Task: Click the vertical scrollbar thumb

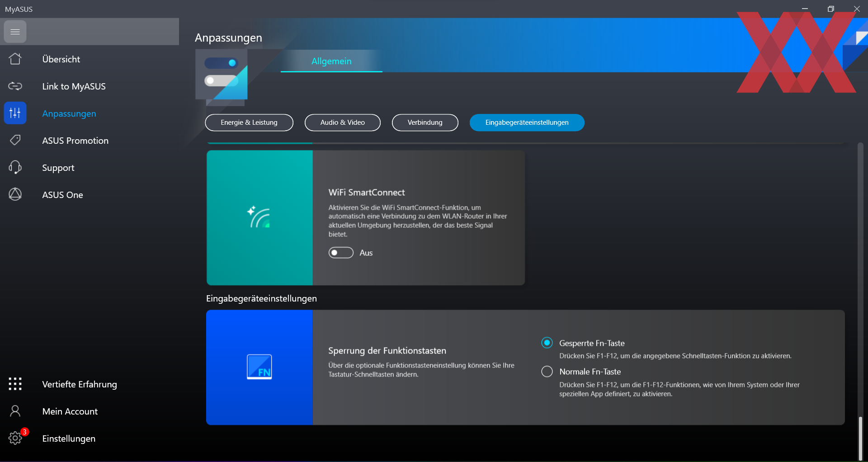Action: (x=860, y=438)
